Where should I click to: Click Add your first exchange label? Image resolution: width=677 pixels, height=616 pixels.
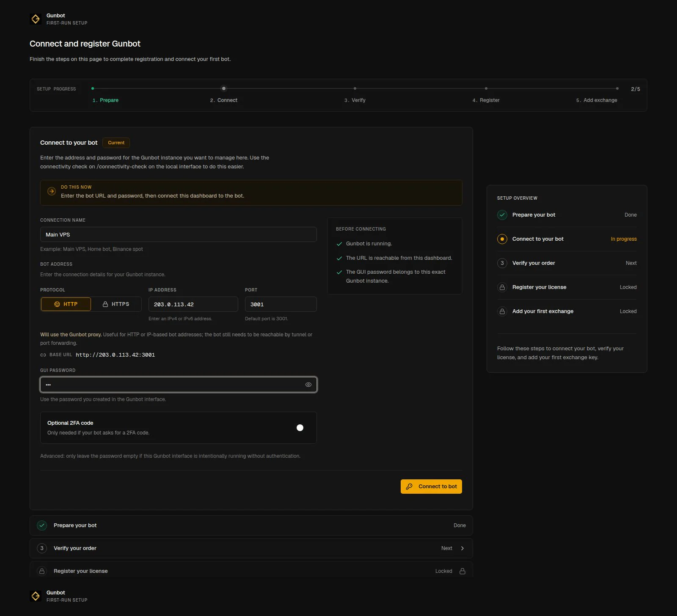tap(543, 311)
